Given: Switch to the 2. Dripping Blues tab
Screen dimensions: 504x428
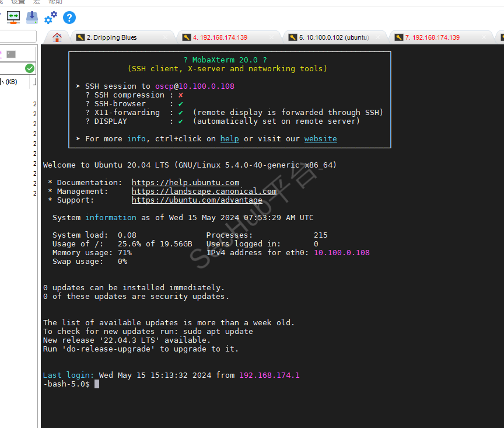Looking at the screenshot, I should pyautogui.click(x=111, y=37).
